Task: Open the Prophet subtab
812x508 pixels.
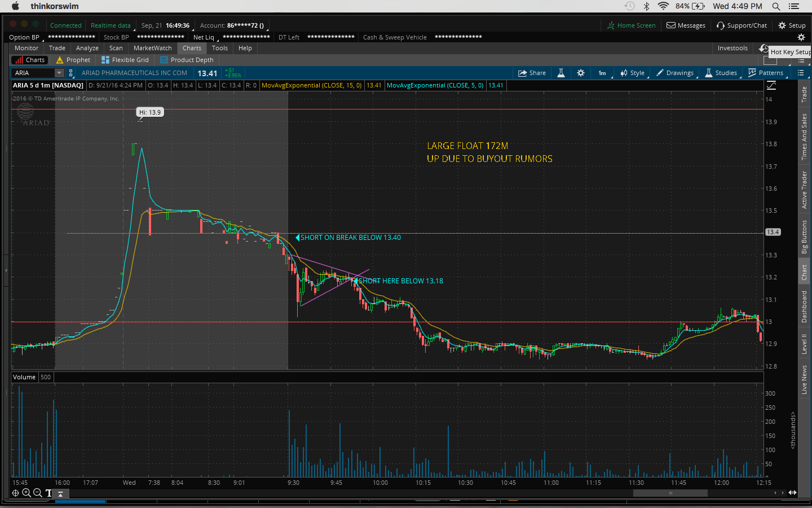Action: click(73, 60)
